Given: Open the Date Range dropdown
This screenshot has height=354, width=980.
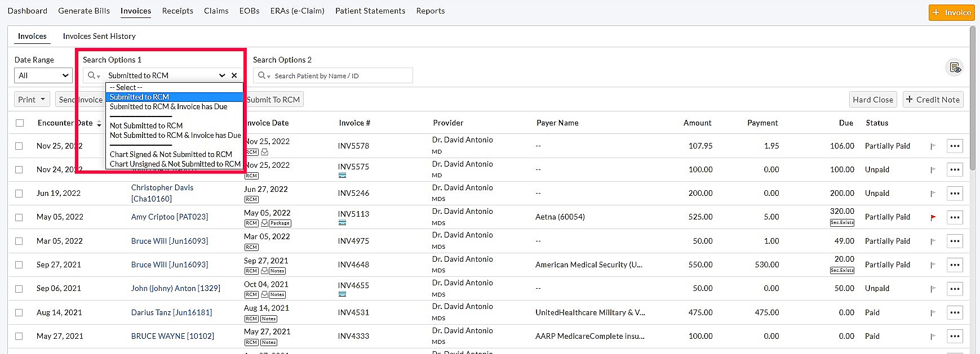Looking at the screenshot, I should pyautogui.click(x=43, y=75).
